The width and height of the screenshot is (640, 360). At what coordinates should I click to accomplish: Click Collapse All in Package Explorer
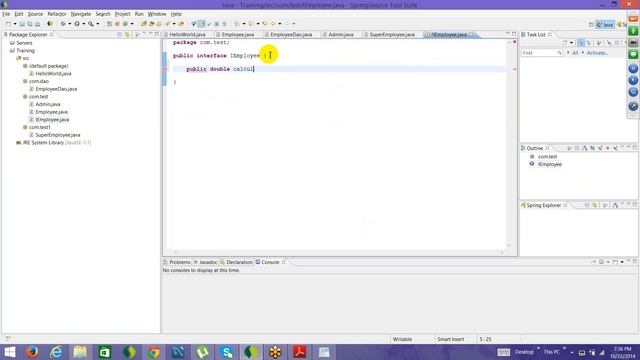120,35
